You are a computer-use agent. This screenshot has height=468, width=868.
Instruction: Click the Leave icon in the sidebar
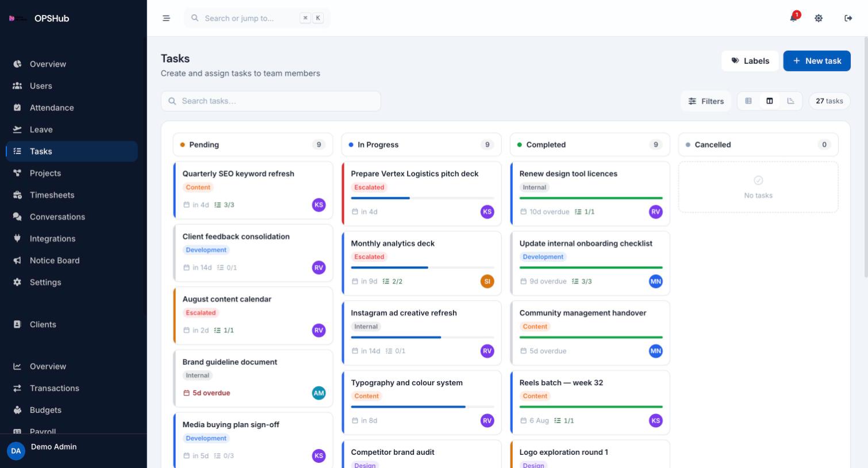pos(17,129)
